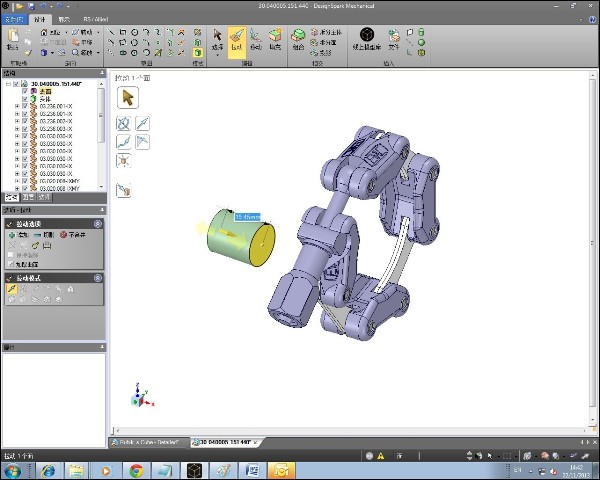Viewport: 600px width, 480px height.
Task: Click the black 3D model library icon
Action: [x=367, y=36]
